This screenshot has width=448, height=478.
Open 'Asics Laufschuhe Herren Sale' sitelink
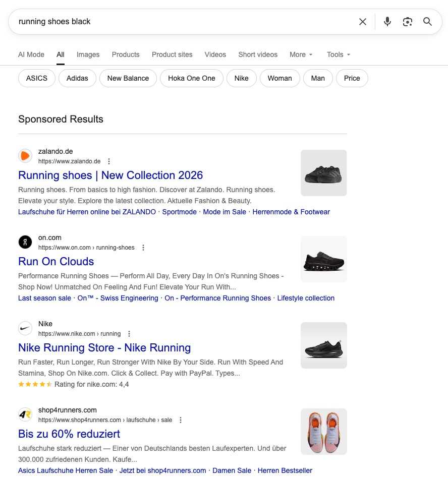pos(66,470)
